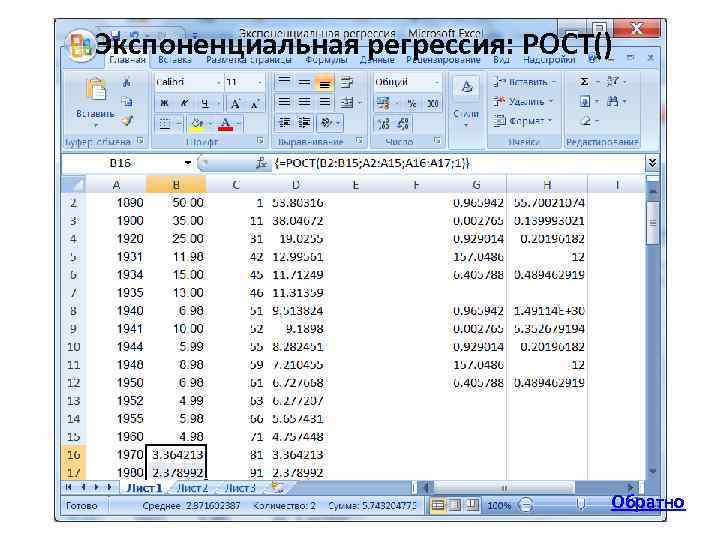Open the Office button menu

80,46
